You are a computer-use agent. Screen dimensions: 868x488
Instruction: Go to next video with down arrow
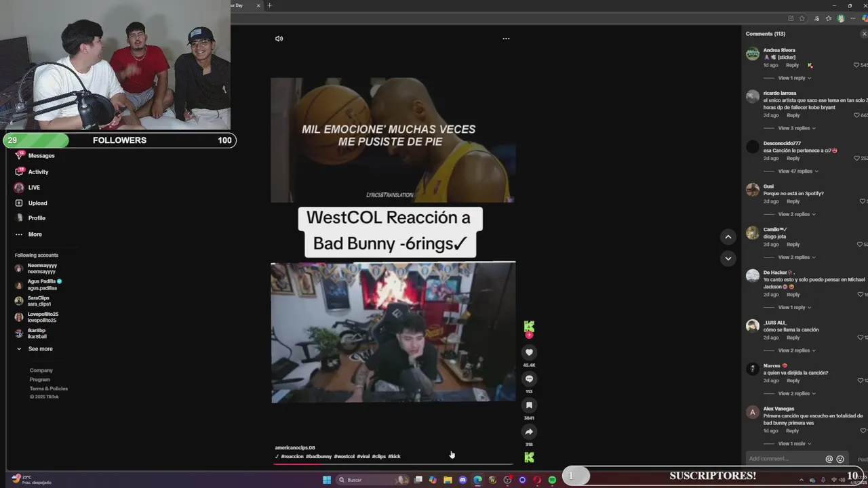pyautogui.click(x=728, y=258)
